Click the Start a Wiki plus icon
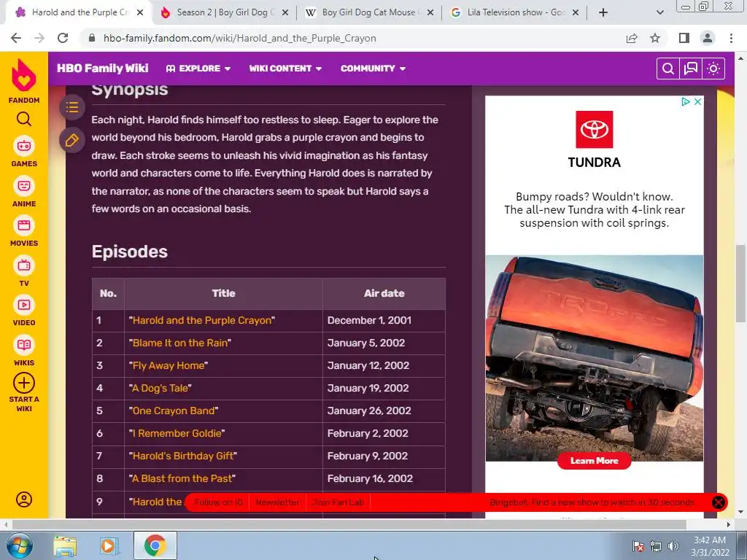Image resolution: width=747 pixels, height=560 pixels. point(24,383)
